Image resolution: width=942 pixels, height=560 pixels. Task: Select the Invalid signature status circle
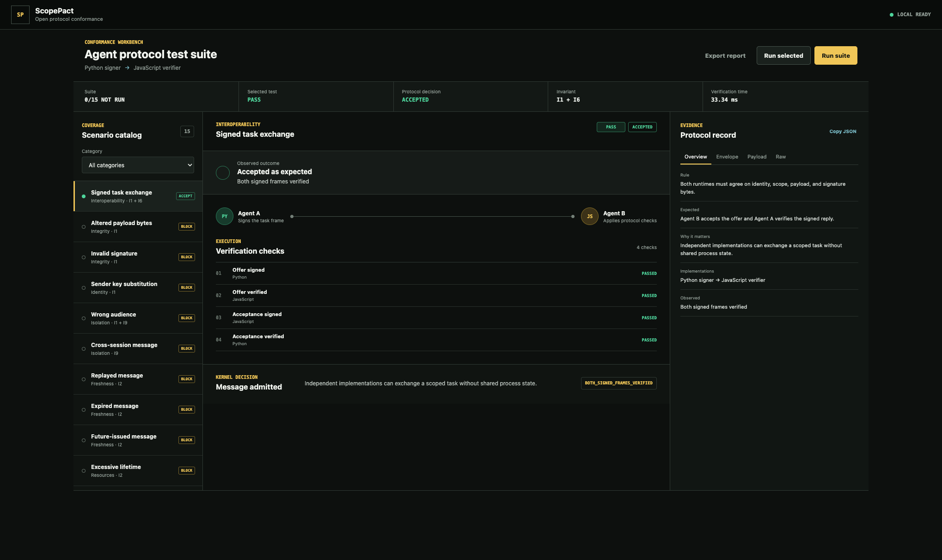coord(84,257)
